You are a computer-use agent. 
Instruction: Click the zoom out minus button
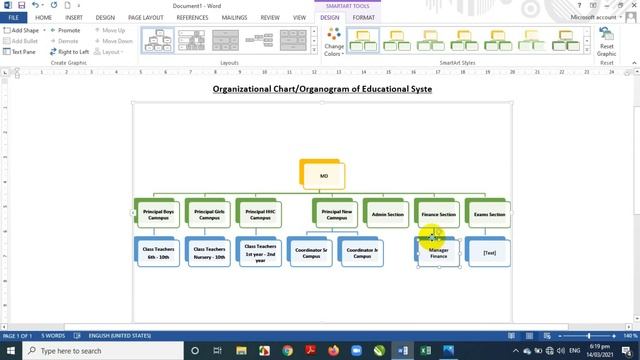point(560,336)
